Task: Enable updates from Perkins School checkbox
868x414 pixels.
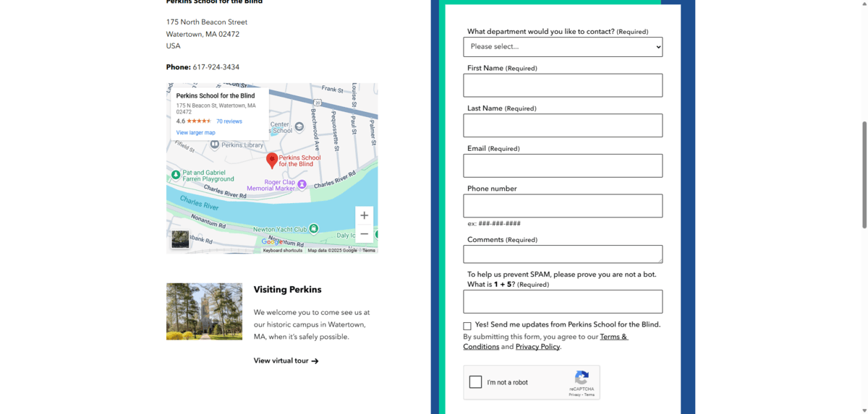Action: click(467, 326)
